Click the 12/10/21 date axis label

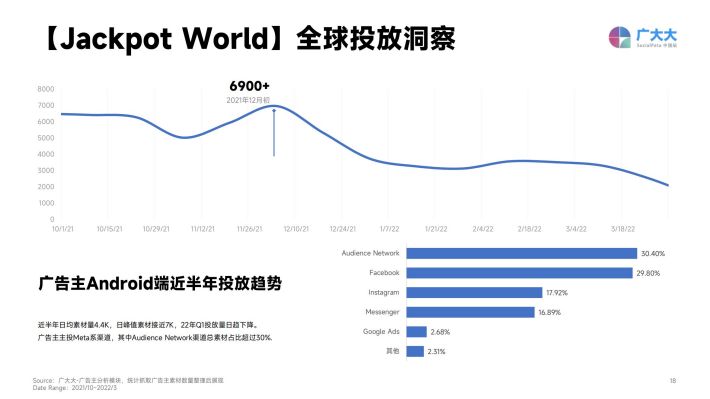point(296,229)
